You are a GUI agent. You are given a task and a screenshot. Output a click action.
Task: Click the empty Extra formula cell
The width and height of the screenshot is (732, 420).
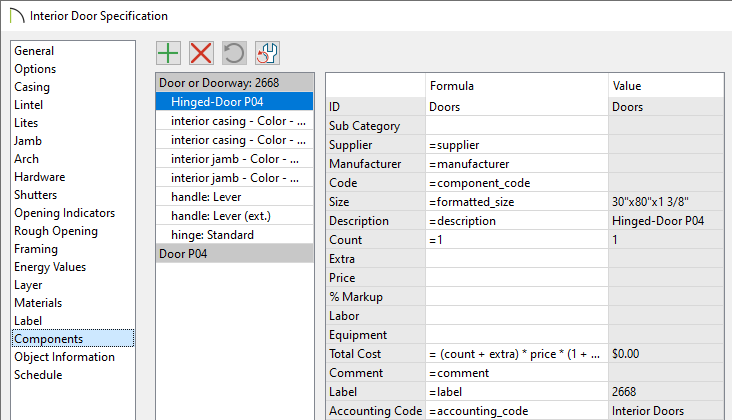(517, 259)
